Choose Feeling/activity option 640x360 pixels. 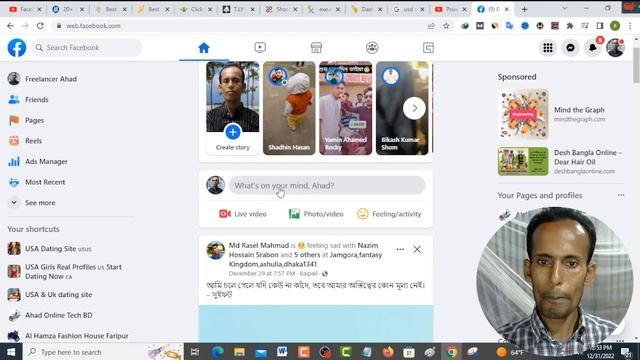tap(389, 214)
